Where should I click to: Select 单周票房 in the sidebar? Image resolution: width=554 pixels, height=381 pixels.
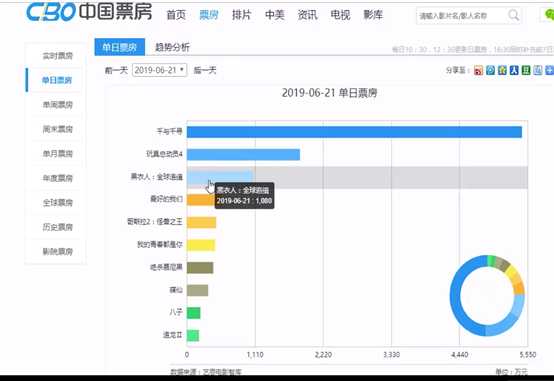pyautogui.click(x=58, y=105)
